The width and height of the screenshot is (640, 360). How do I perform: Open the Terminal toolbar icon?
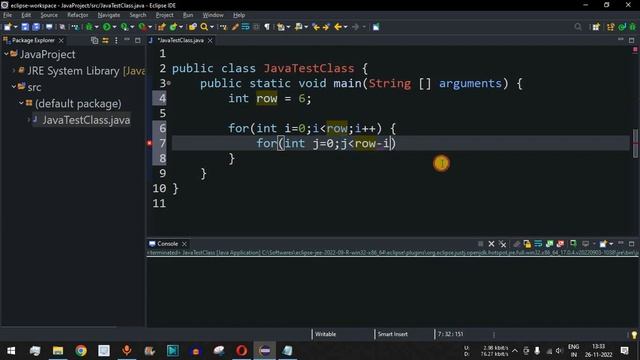(49, 27)
